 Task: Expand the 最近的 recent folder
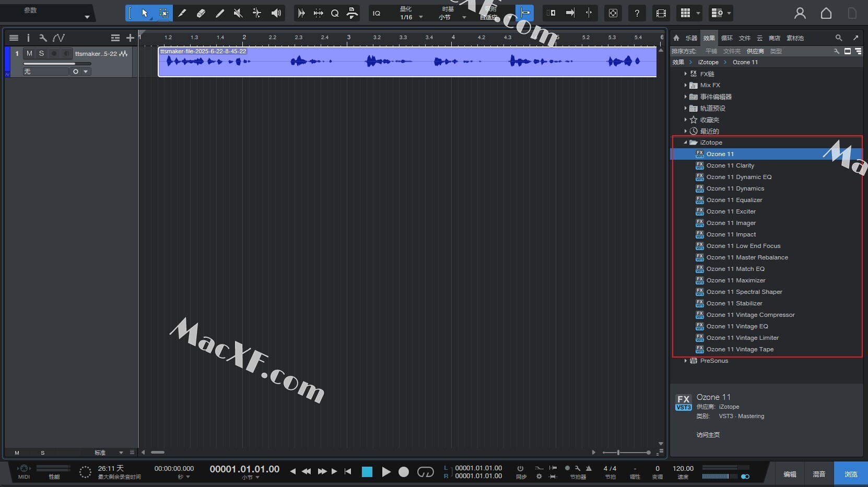coord(685,131)
